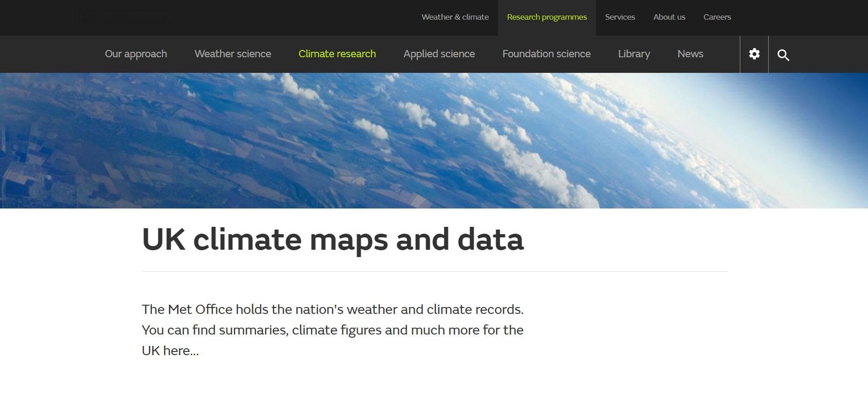
Task: Click the UK climate maps and data heading
Action: pyautogui.click(x=333, y=239)
